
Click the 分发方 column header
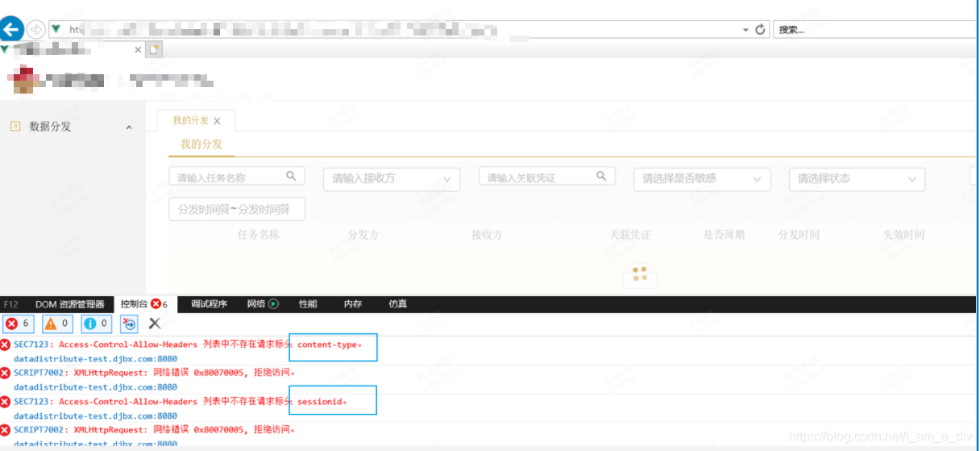tap(363, 235)
